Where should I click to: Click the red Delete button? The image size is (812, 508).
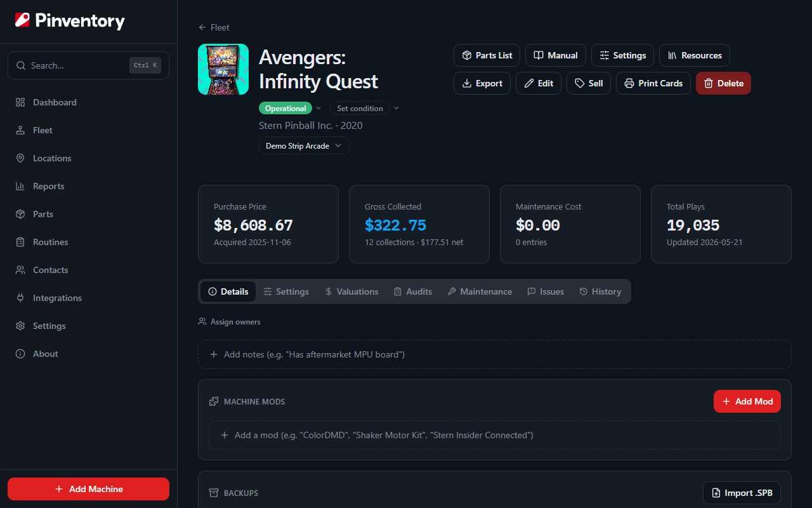723,83
